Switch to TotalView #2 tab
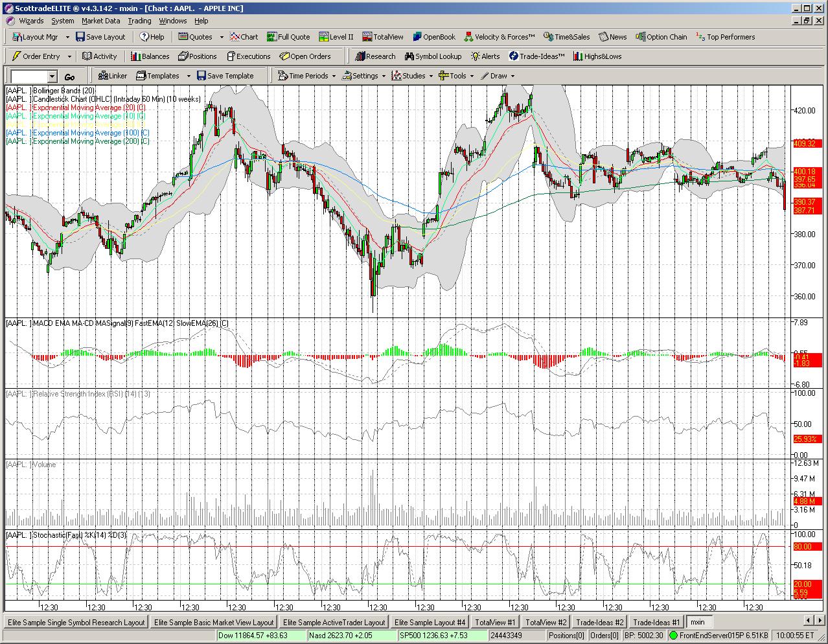Screen dimensions: 828x644 click(x=546, y=622)
